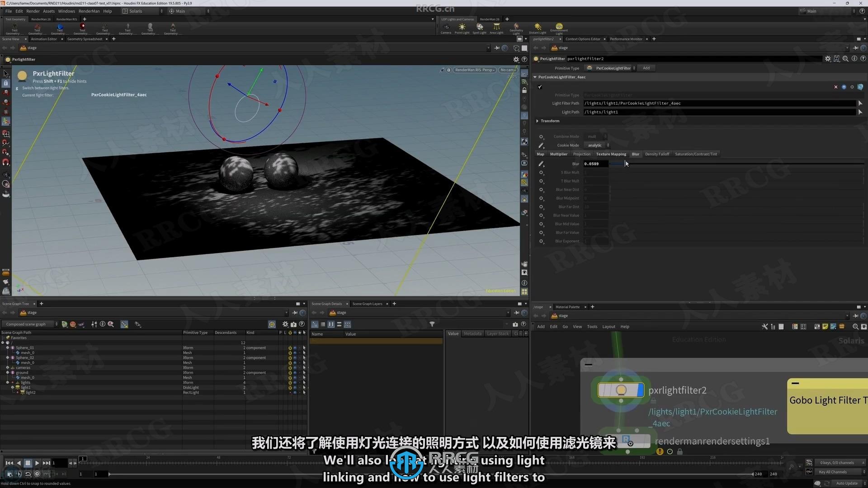This screenshot has width=868, height=488.
Task: Click network editor sticky note icon
Action: tap(825, 327)
